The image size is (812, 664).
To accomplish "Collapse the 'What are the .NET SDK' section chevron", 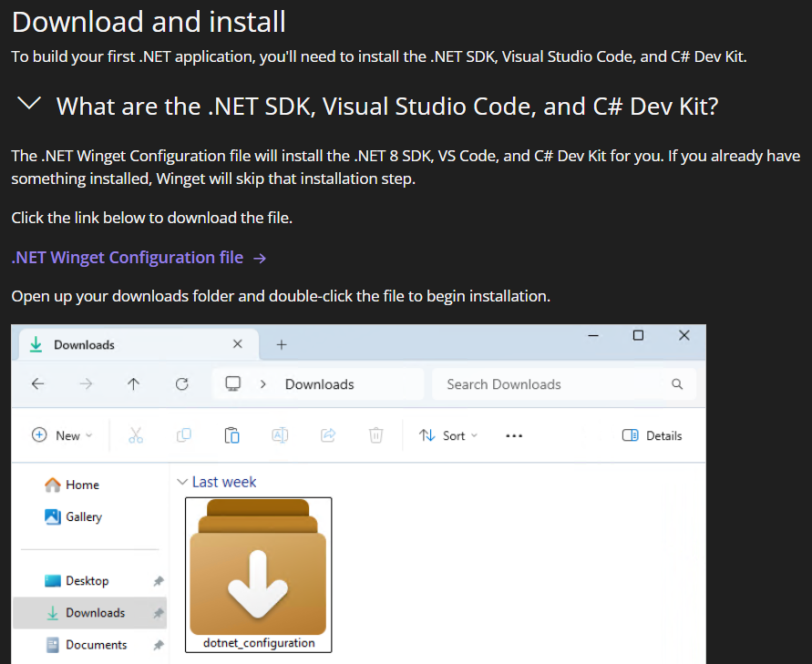I will tap(29, 104).
